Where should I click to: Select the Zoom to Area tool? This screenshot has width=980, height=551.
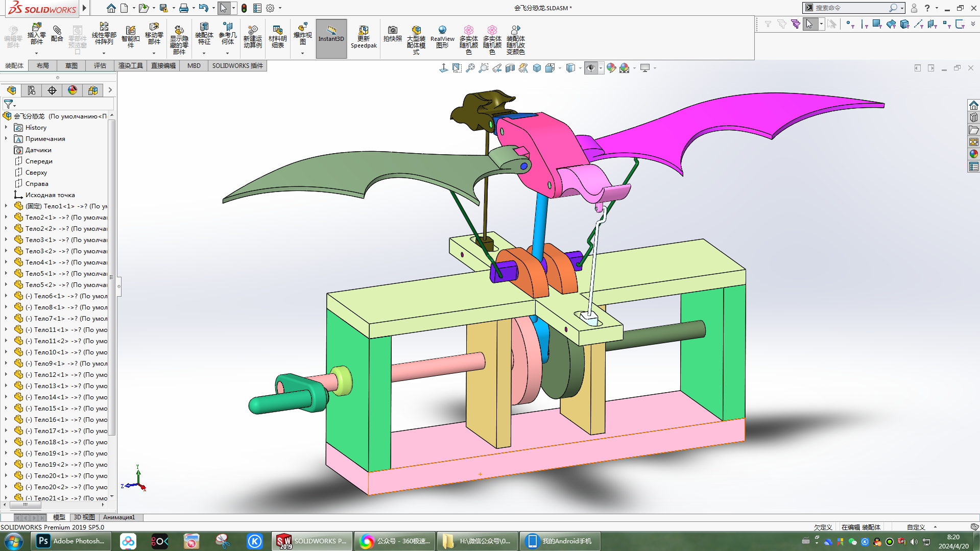click(483, 68)
